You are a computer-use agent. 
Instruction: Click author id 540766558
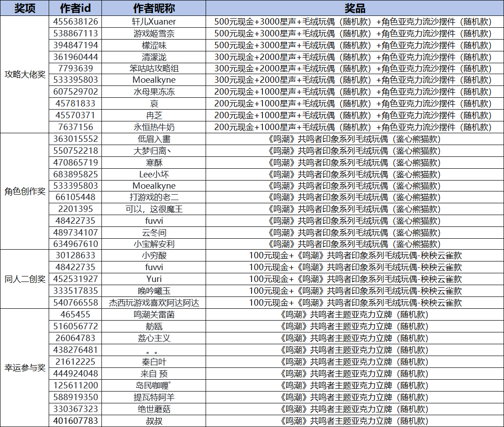click(76, 303)
